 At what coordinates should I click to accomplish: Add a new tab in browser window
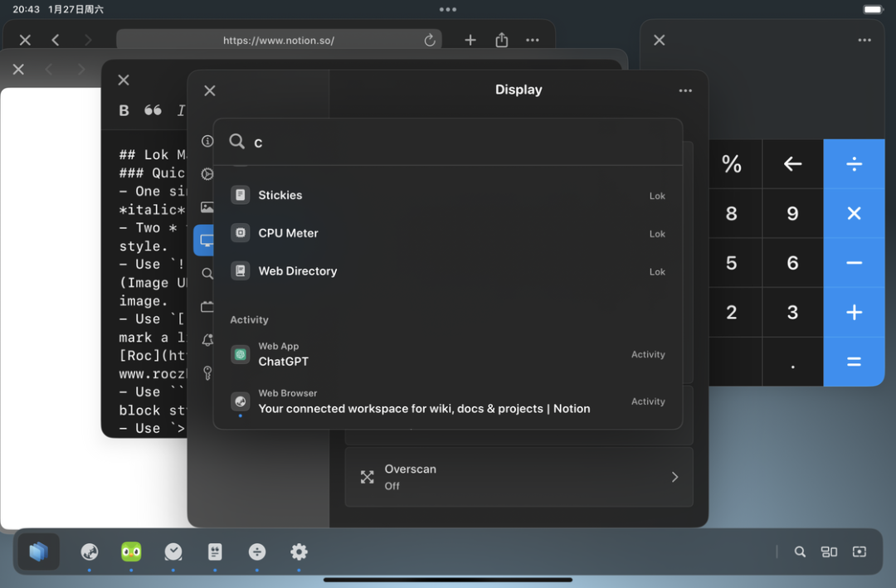[470, 40]
